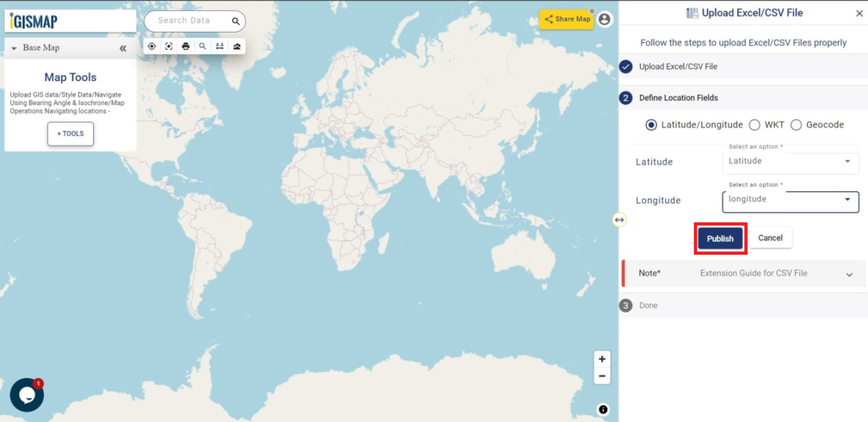The width and height of the screenshot is (868, 422).
Task: Click the center map focus icon
Action: click(x=169, y=46)
